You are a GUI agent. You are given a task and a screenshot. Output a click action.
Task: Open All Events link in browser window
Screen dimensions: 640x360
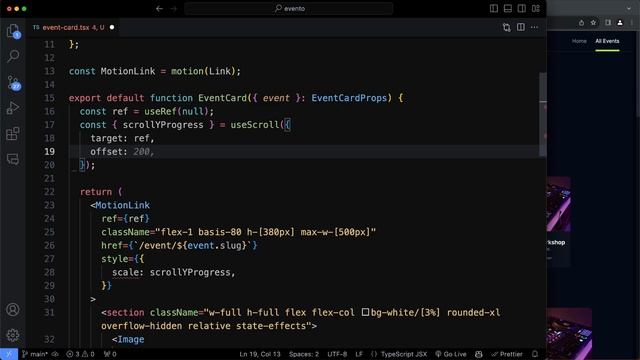point(607,41)
